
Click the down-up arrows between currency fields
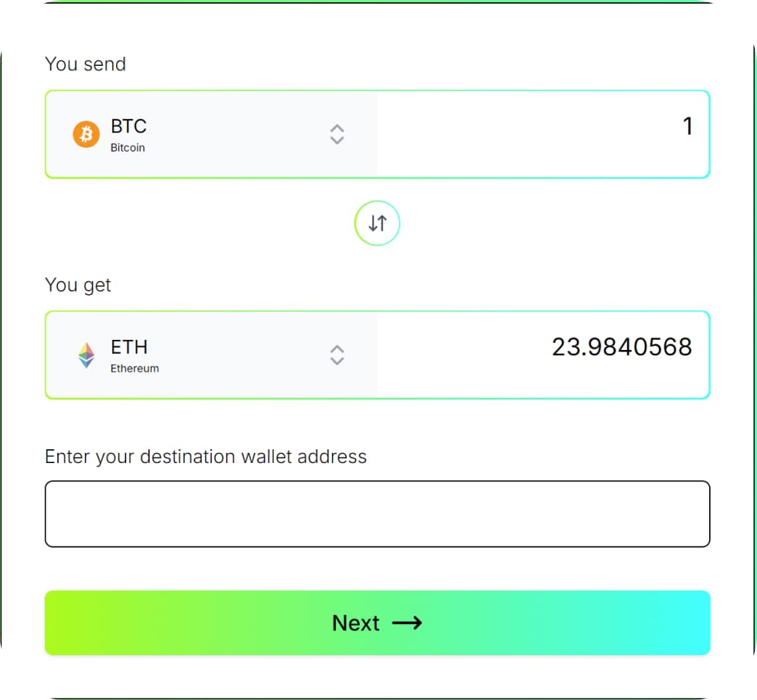(377, 223)
